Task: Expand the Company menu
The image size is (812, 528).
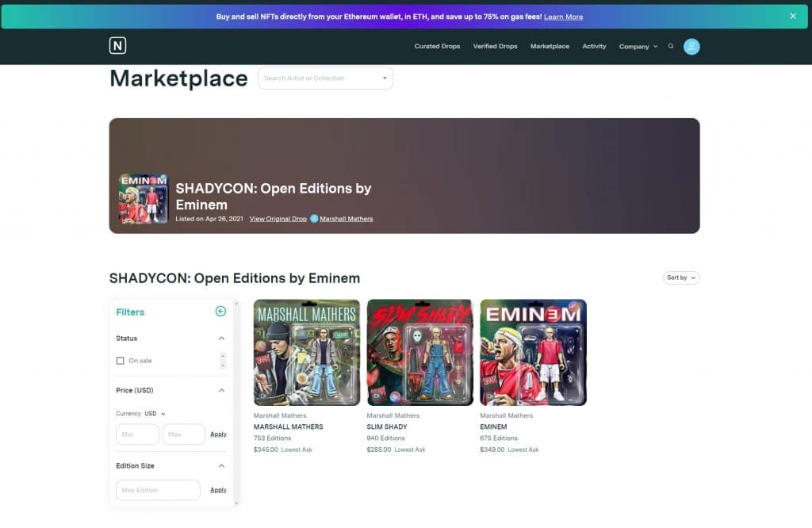Action: [x=638, y=47]
